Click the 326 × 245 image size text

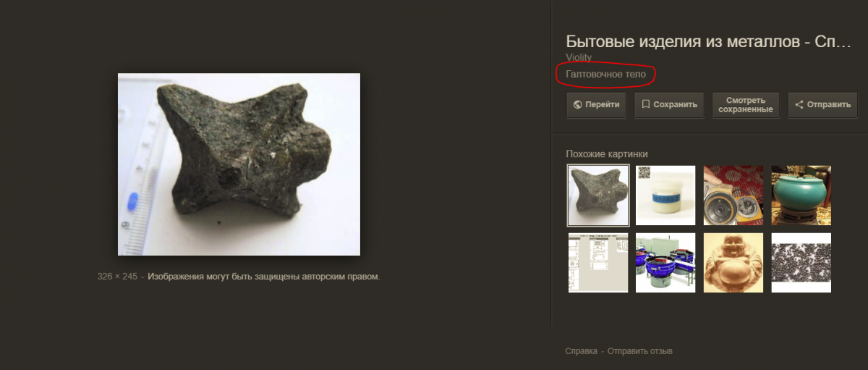pyautogui.click(x=117, y=277)
